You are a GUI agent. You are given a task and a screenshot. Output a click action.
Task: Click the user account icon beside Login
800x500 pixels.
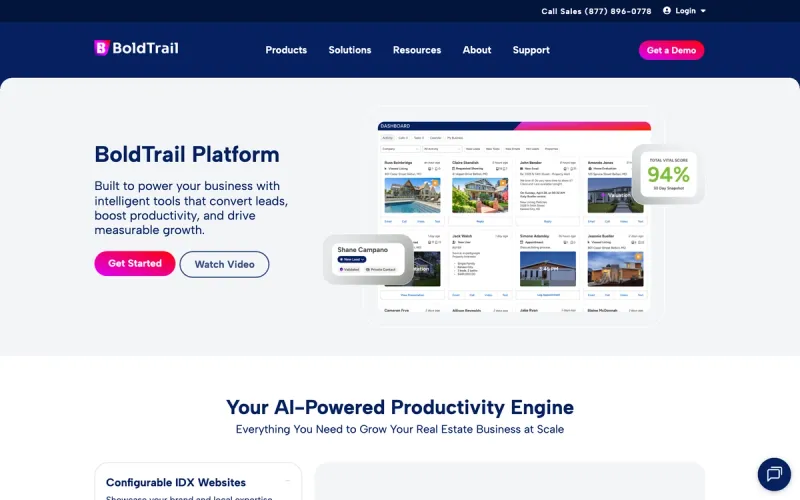tap(666, 10)
